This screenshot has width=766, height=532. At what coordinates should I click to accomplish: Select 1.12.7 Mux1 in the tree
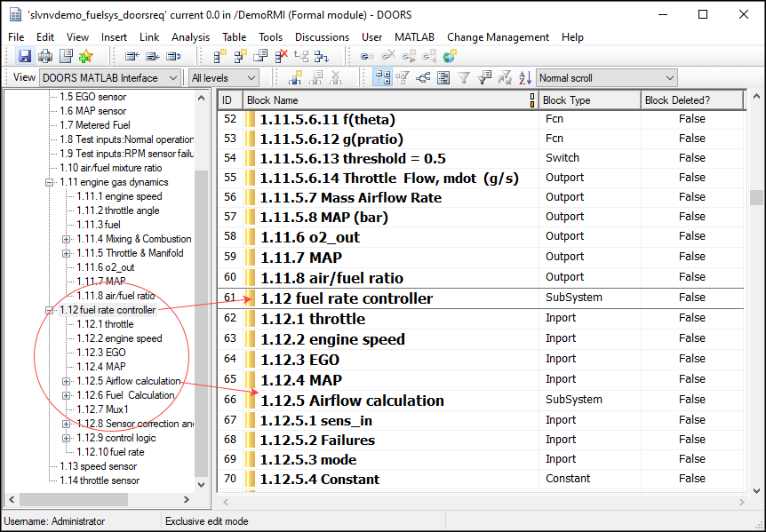(102, 409)
